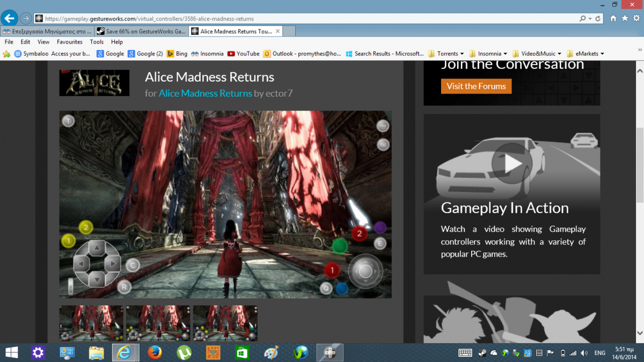This screenshot has width=644, height=362.
Task: Expand the Video&Music favourites folder
Action: tap(537, 54)
